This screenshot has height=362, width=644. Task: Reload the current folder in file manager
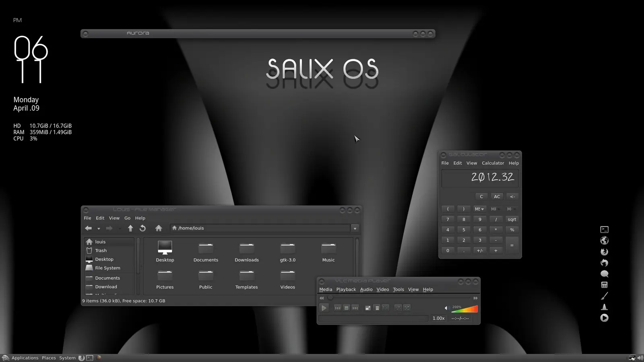[142, 228]
